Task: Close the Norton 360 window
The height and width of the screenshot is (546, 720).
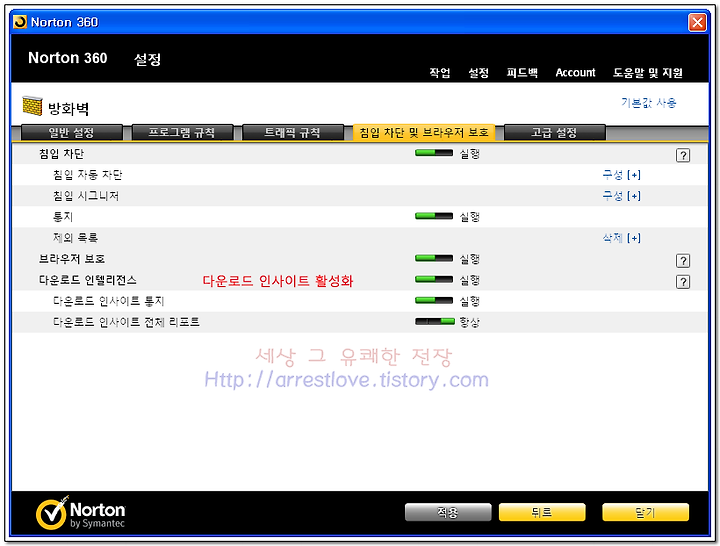Action: 697,22
